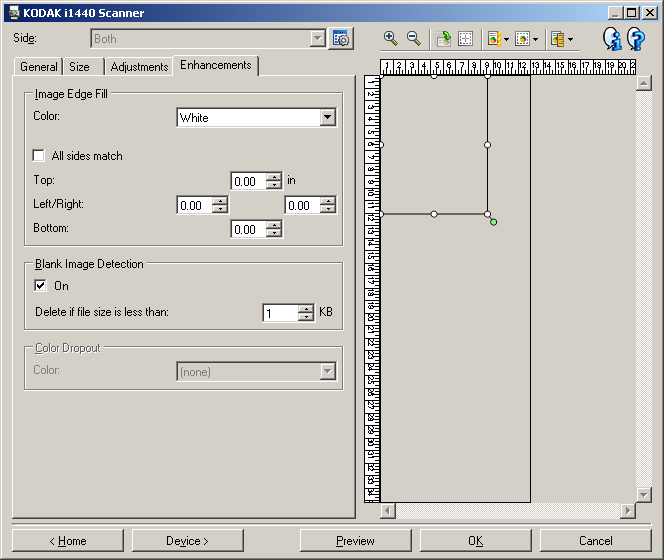
Task: Click the Zoom In magnifier
Action: pyautogui.click(x=390, y=39)
